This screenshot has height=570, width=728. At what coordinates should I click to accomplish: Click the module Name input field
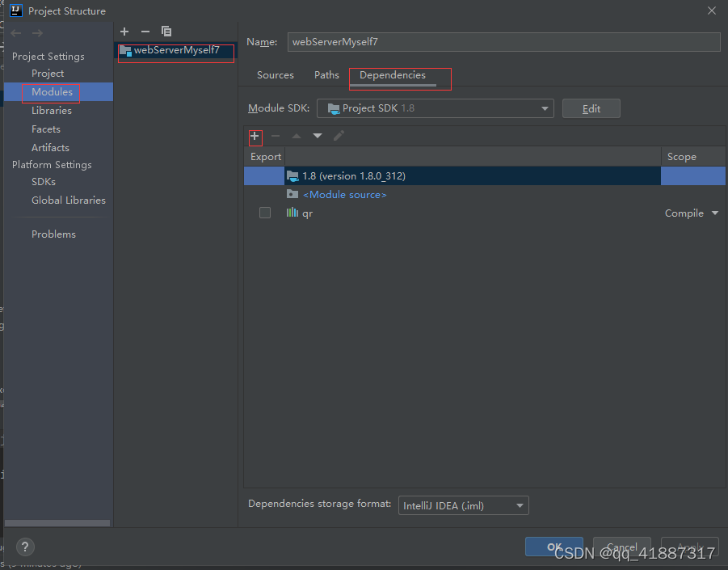[x=503, y=42]
